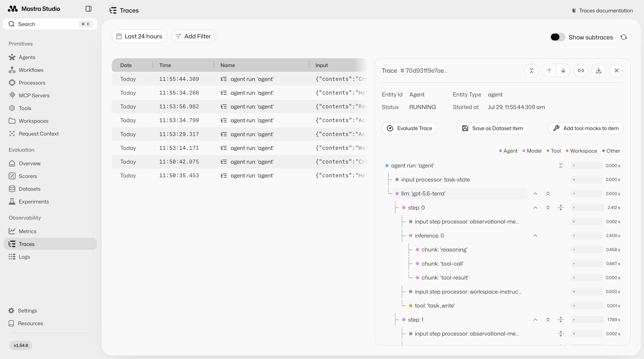The image size is (644, 359).
Task: Open Traces documentation link
Action: (603, 11)
